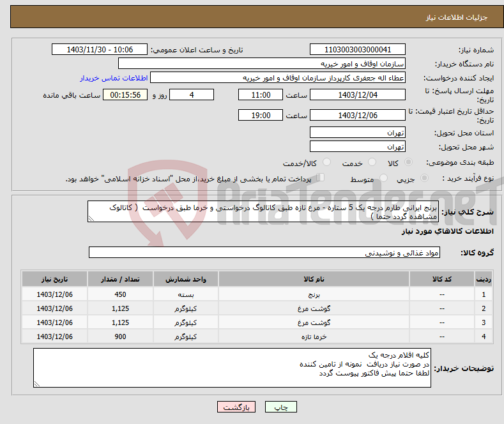The height and width of the screenshot is (424, 504).
Task: Click the ردیف column header
Action: tap(484, 279)
